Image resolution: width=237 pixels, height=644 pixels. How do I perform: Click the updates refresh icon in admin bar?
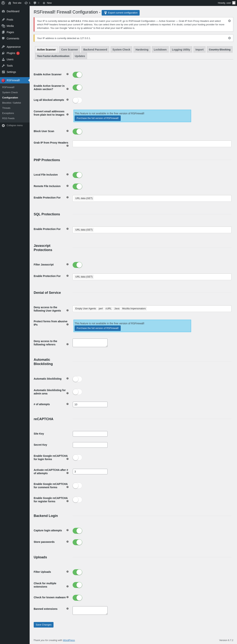26,3
